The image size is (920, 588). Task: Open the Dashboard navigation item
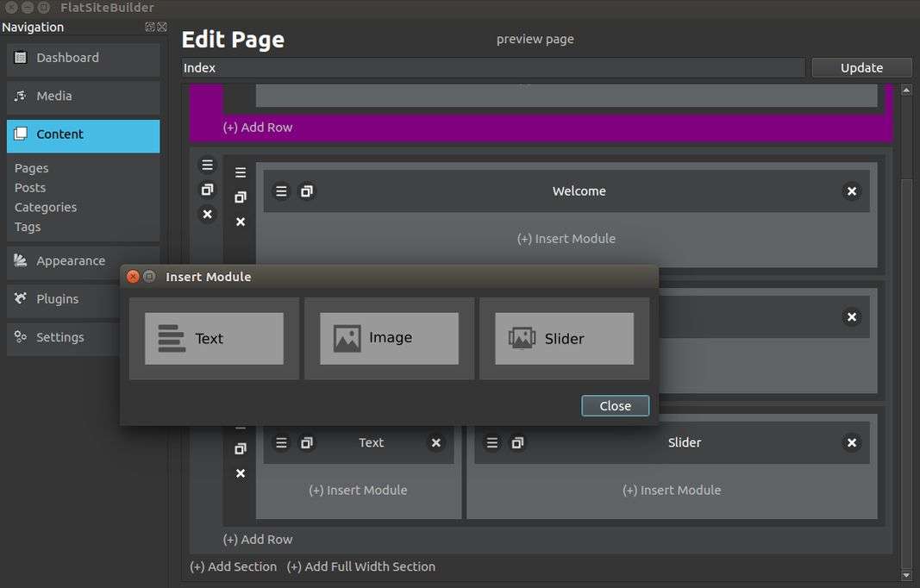coord(83,58)
